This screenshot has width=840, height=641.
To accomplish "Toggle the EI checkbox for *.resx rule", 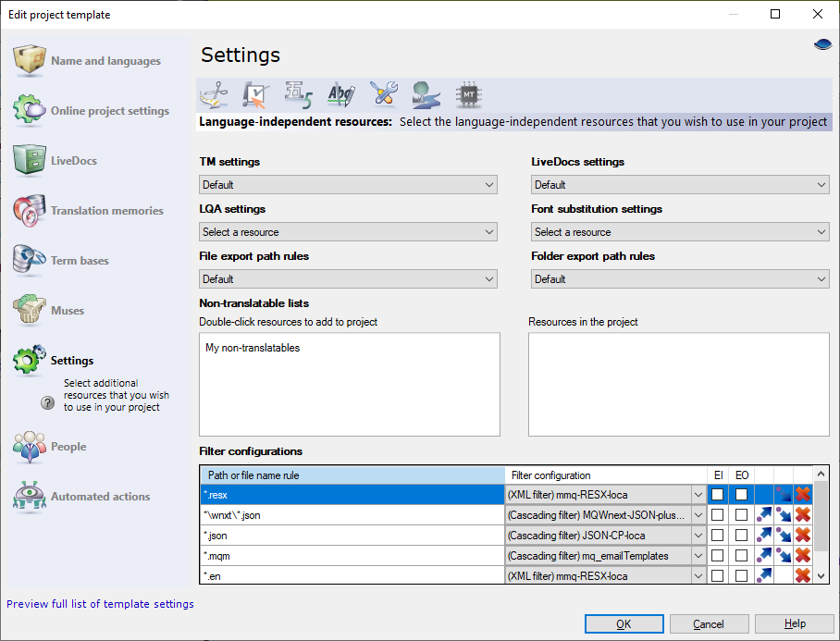I will coord(718,494).
